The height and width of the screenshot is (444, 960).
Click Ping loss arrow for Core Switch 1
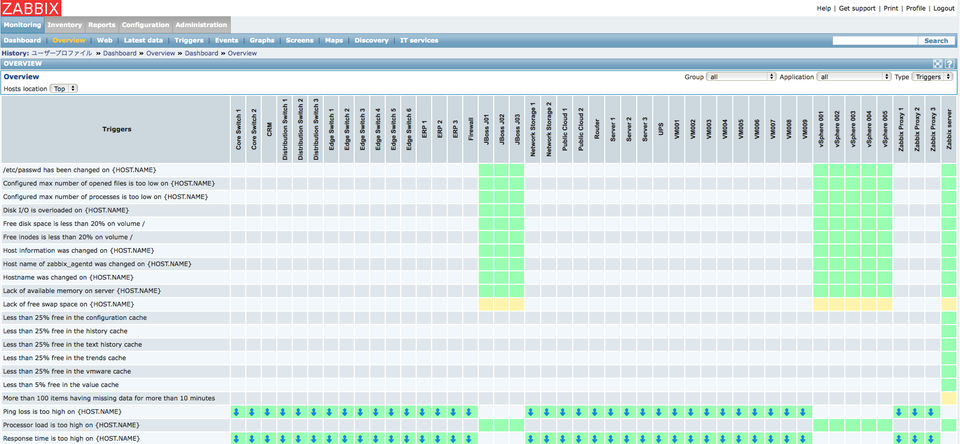(x=238, y=412)
